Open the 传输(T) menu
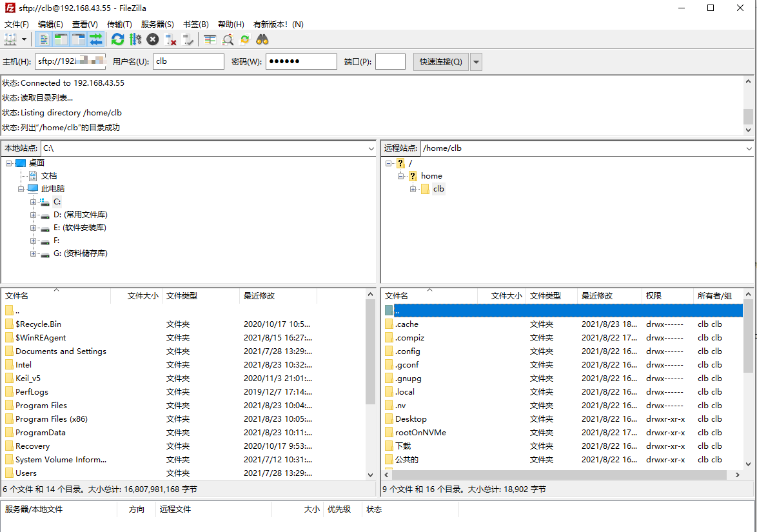 (x=119, y=24)
